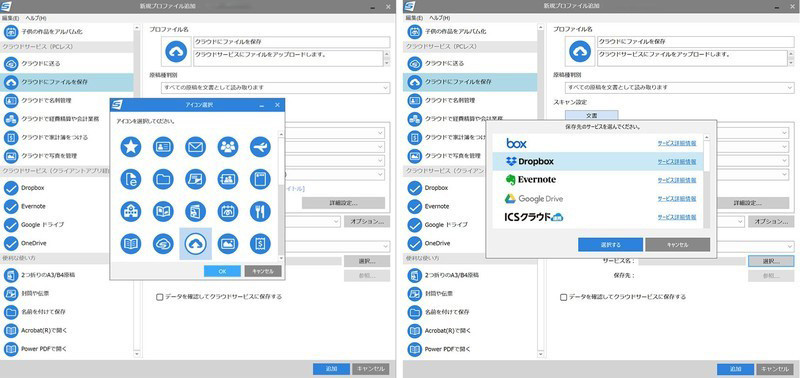Pick the calendar icon in アイコン選択 grid
Viewport: 800px width, 378px height.
tap(228, 211)
